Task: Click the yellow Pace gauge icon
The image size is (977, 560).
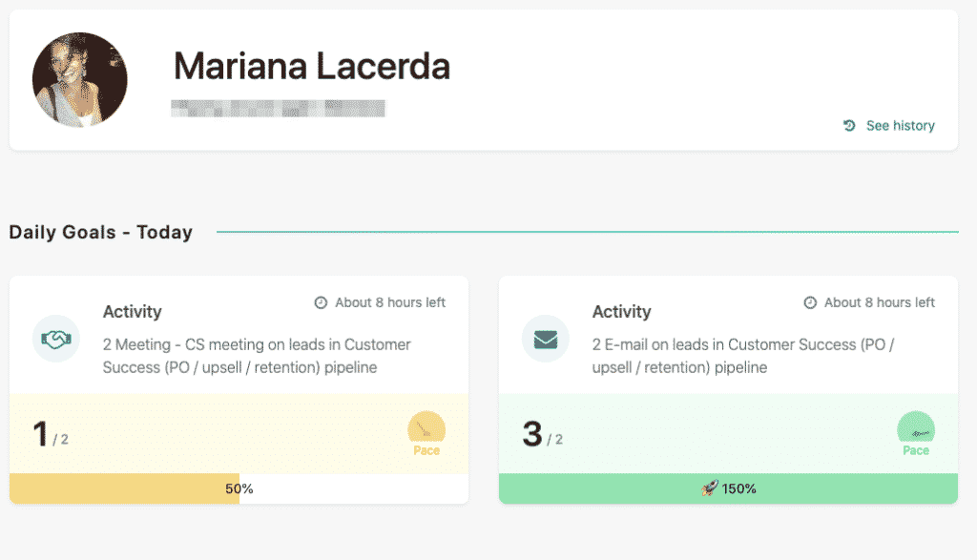Action: [426, 428]
